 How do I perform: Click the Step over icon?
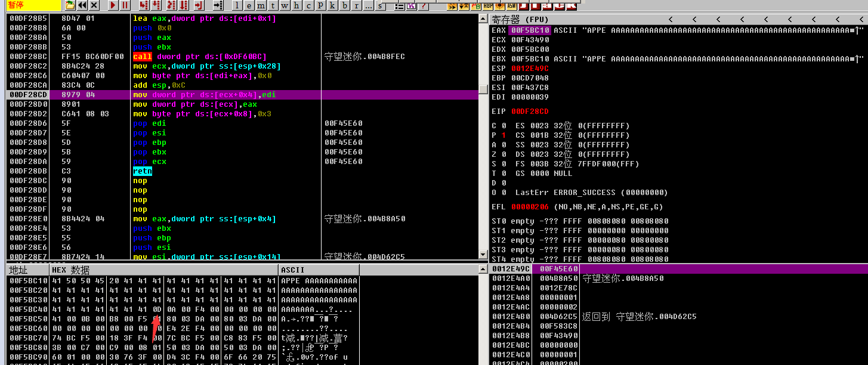(156, 5)
